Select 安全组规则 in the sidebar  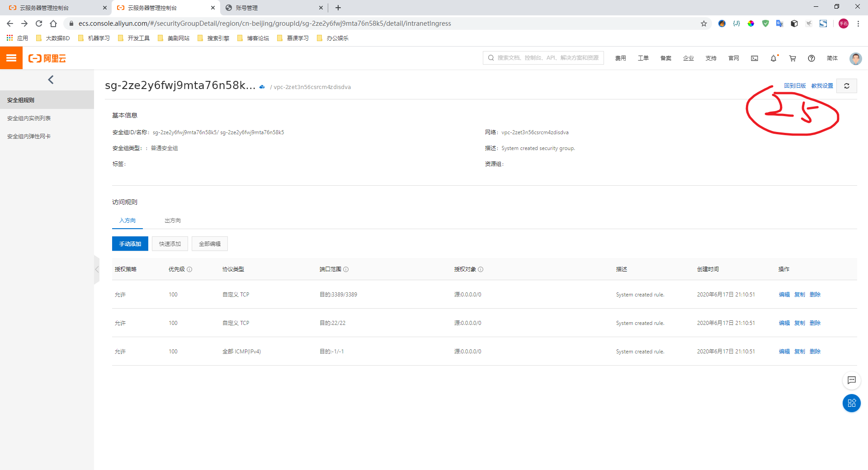[x=47, y=100]
